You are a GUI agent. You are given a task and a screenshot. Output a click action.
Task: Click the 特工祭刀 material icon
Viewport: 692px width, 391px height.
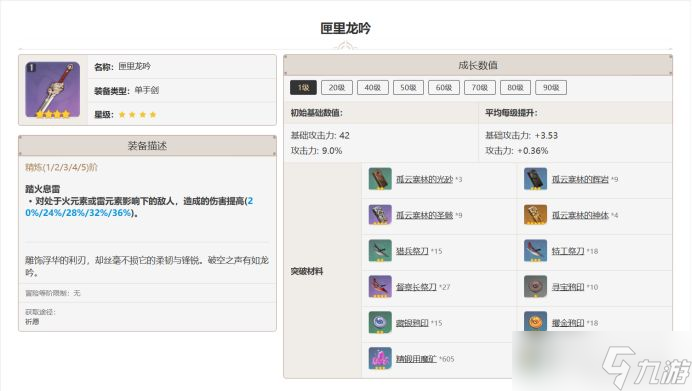[x=535, y=251]
